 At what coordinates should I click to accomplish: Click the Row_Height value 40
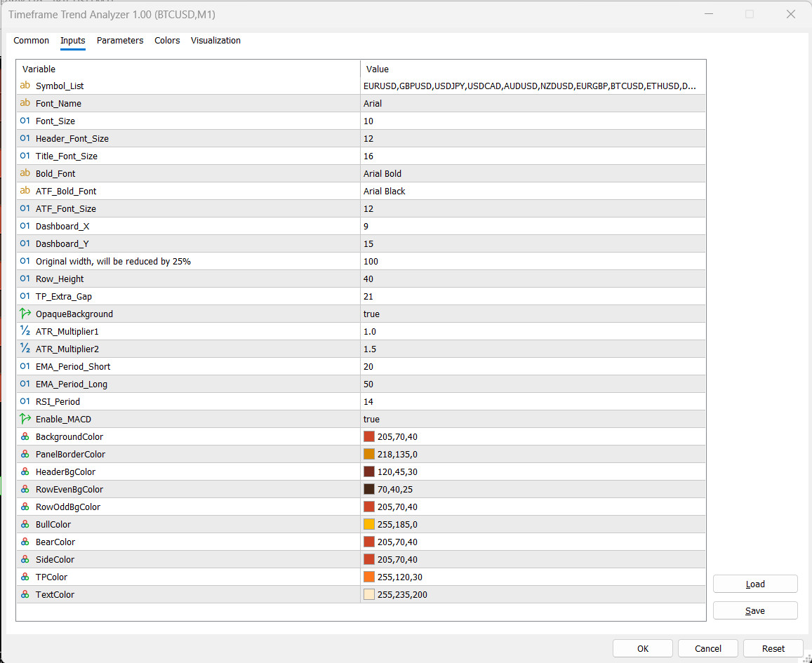368,279
